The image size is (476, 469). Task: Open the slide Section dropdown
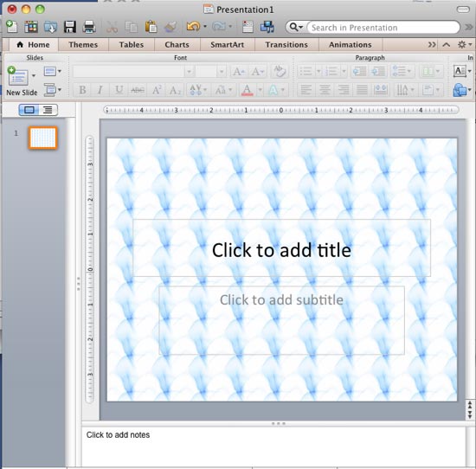click(x=53, y=90)
